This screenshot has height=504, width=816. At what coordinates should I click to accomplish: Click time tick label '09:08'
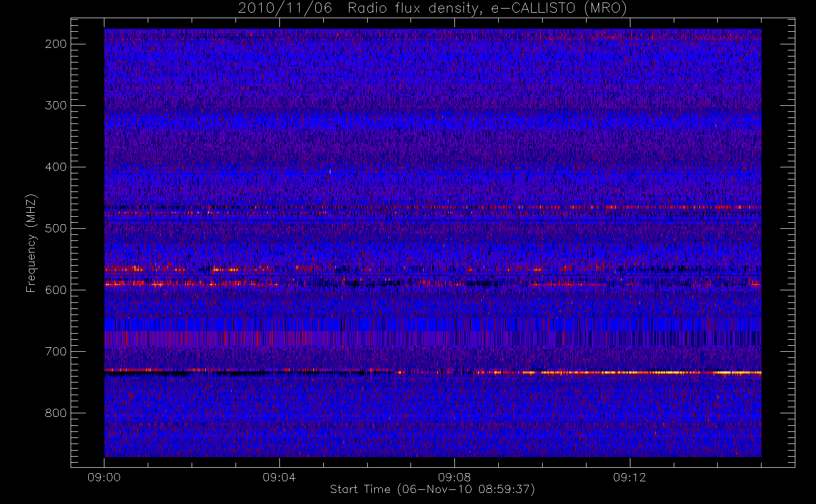point(454,477)
